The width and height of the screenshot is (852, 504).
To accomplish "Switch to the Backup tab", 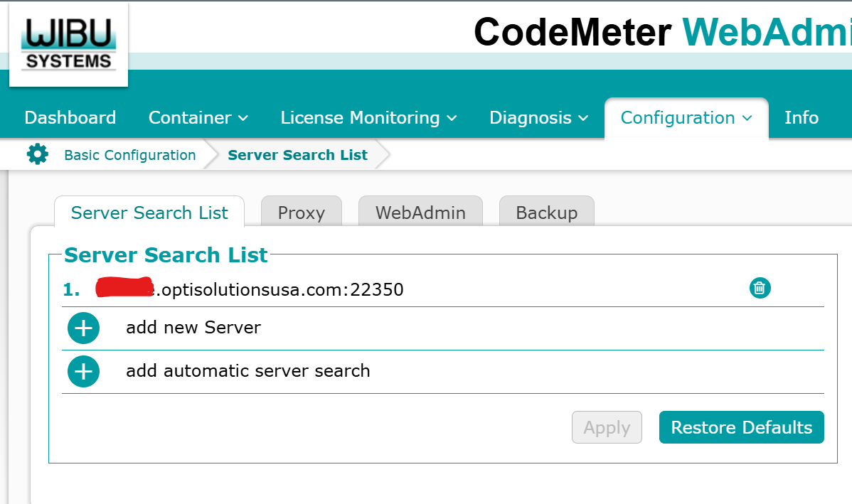I will click(x=547, y=213).
